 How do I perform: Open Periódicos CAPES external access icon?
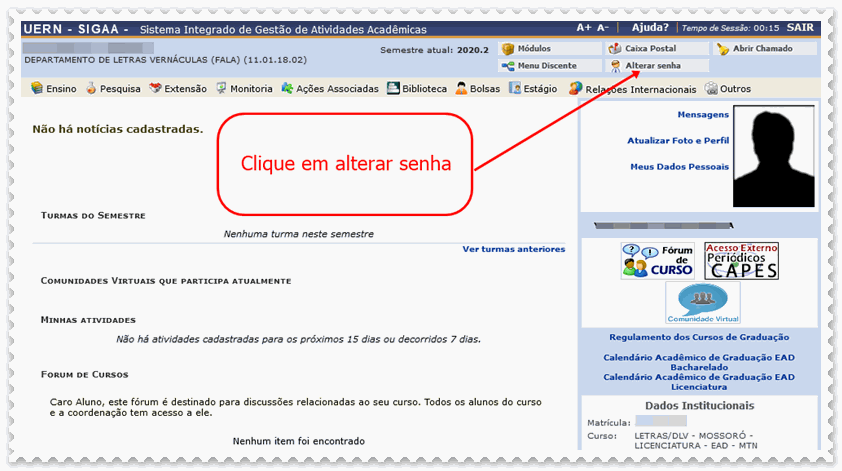point(741,260)
